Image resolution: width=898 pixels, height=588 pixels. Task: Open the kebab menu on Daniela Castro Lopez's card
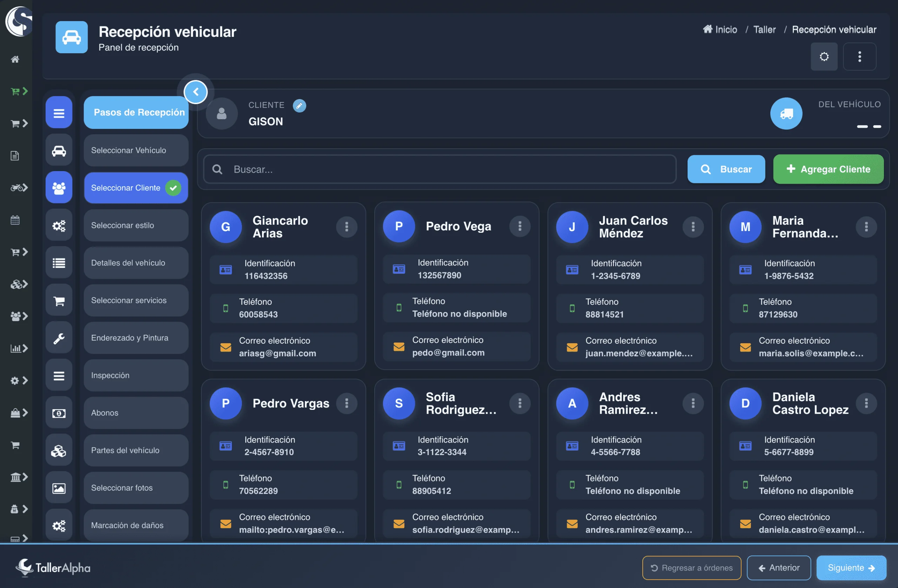coord(866,403)
